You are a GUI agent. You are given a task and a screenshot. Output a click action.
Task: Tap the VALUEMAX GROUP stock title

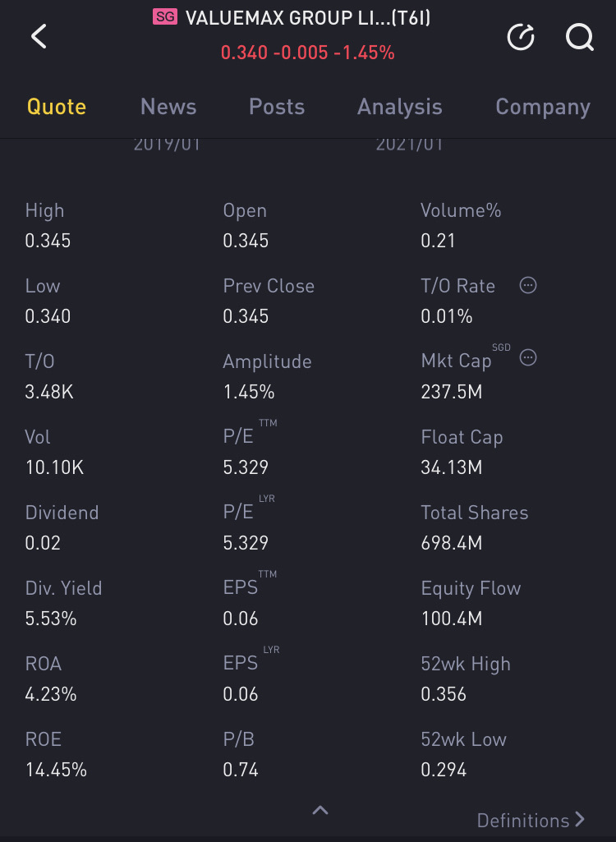(308, 18)
